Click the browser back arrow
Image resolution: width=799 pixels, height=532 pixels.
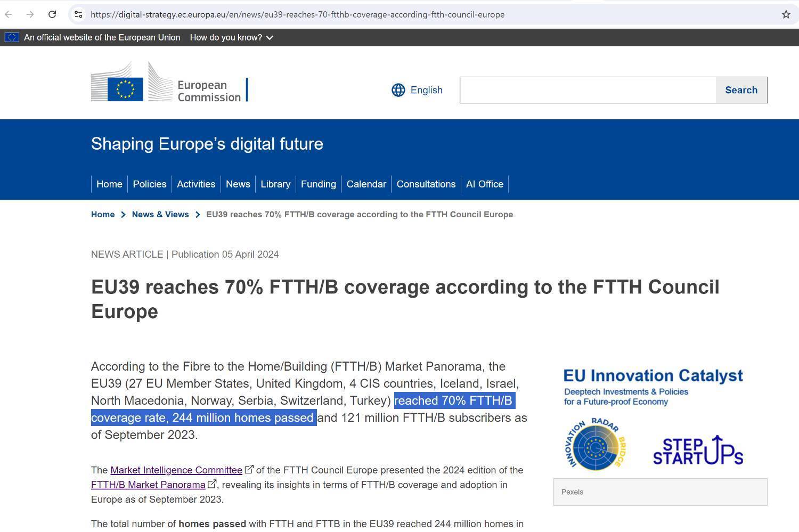pyautogui.click(x=9, y=14)
